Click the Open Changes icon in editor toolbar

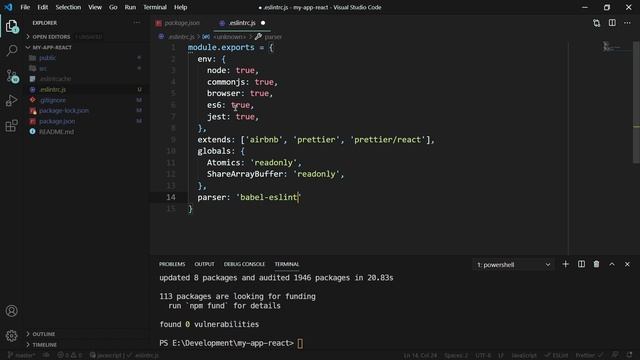pos(596,23)
